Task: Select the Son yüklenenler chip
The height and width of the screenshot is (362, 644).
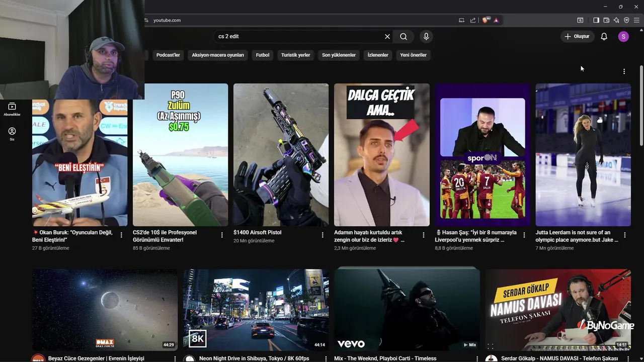Action: [339, 55]
